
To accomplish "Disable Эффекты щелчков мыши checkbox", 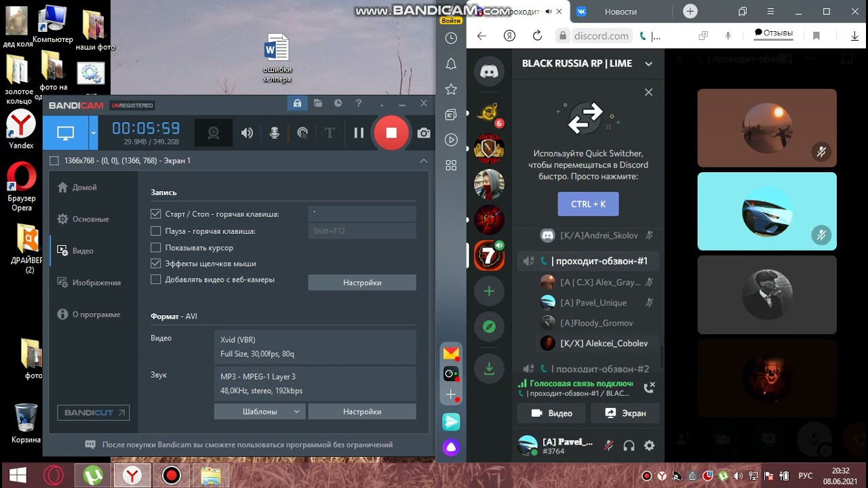I will pos(156,264).
